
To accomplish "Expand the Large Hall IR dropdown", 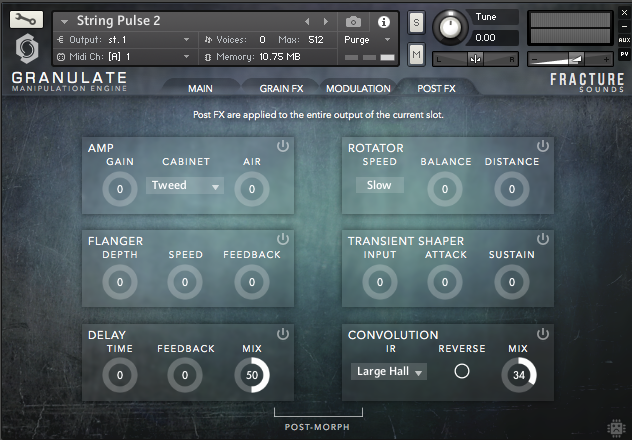I will (x=389, y=372).
